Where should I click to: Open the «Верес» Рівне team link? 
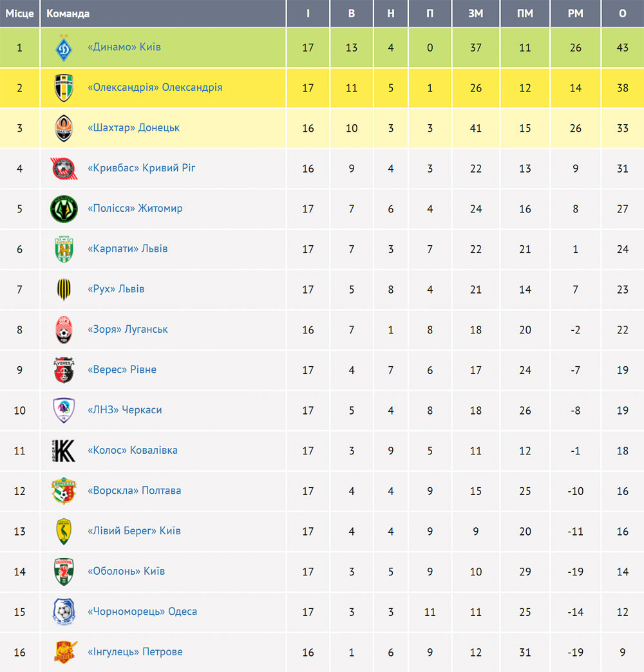pyautogui.click(x=122, y=369)
